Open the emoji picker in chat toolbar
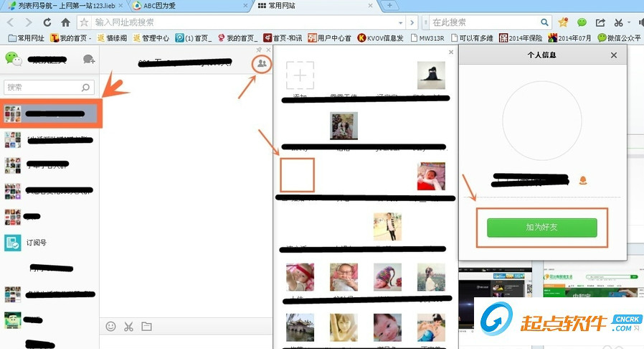The height and width of the screenshot is (349, 644). point(111,327)
